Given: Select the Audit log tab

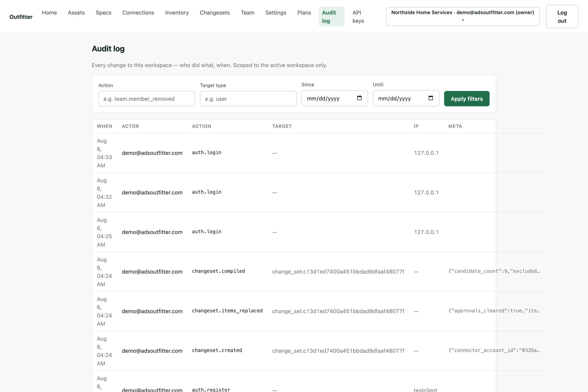Looking at the screenshot, I should (331, 16).
